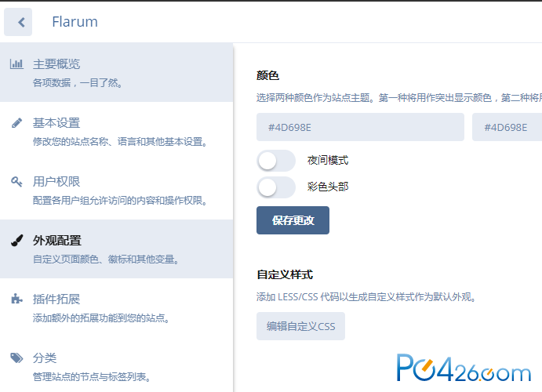Click the description 添加额外的拓展功能到您的站点。

coord(101,318)
